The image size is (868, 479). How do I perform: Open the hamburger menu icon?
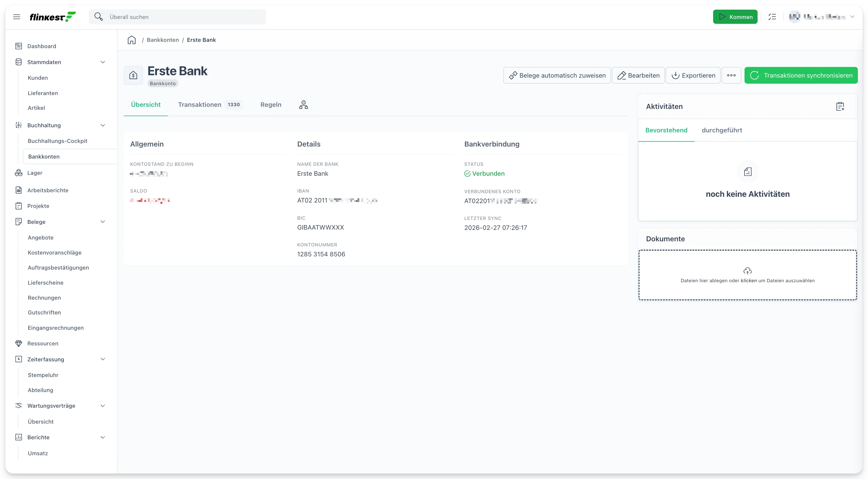tap(17, 17)
